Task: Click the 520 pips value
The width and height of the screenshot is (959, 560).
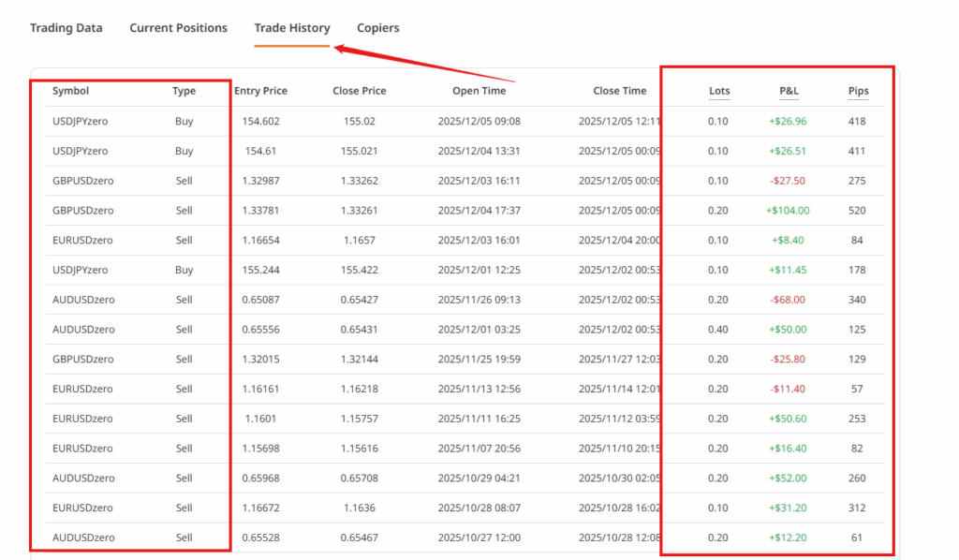Action: coord(858,211)
